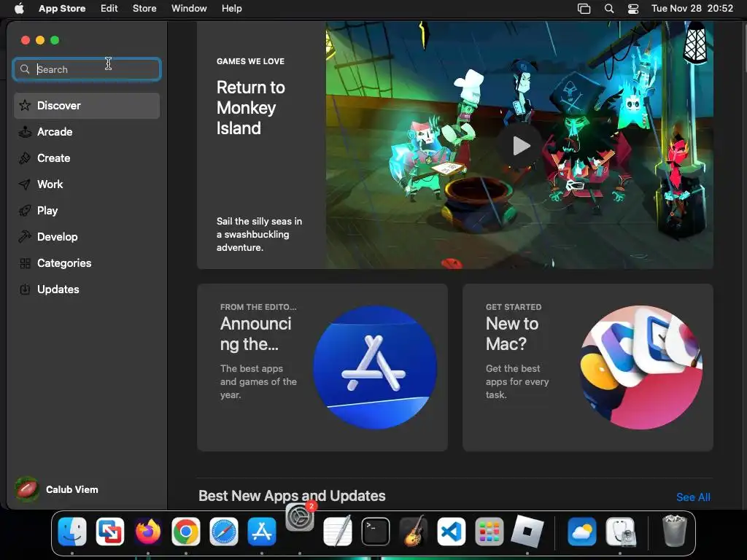Click the Updates download icon

tap(25, 289)
